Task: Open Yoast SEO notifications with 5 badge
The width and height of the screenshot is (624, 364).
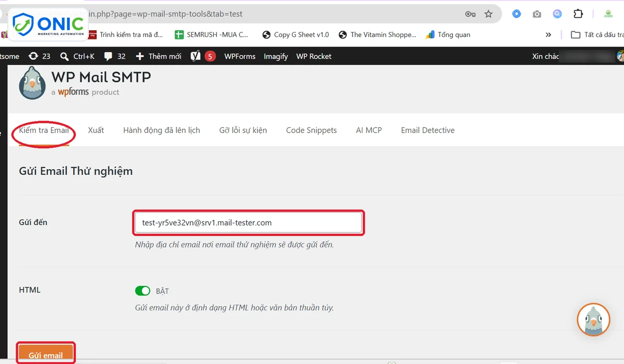Action: [203, 56]
